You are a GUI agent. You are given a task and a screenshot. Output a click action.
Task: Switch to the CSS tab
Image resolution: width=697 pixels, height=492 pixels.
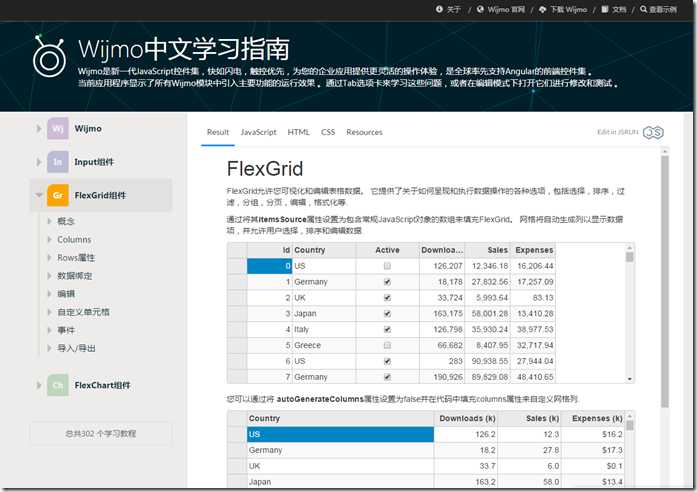328,132
